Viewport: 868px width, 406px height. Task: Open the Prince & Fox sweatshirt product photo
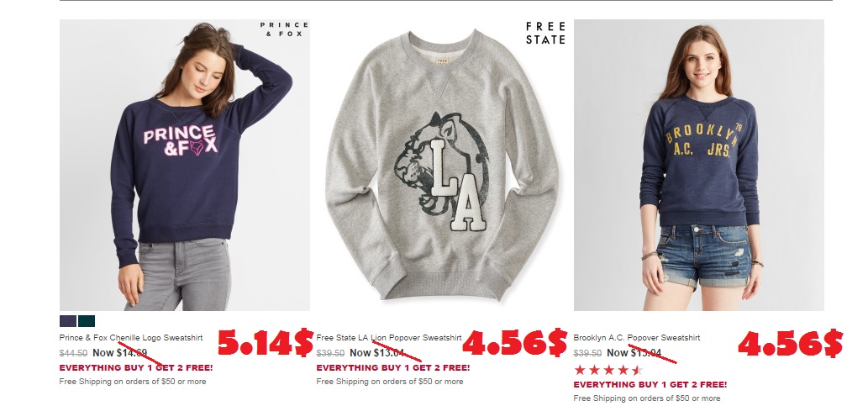click(184, 165)
